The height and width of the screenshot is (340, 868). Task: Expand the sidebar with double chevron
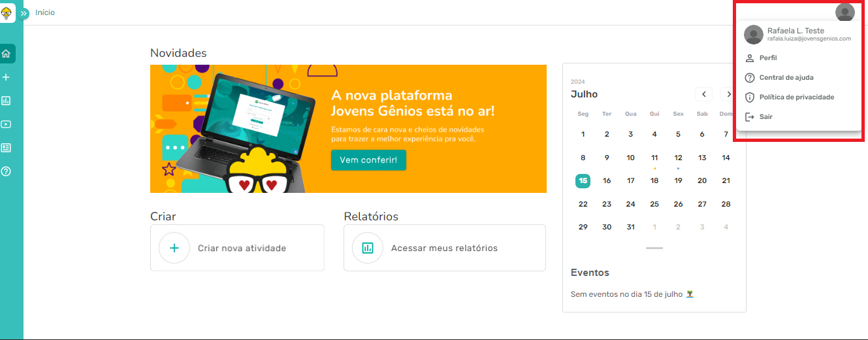tap(25, 13)
